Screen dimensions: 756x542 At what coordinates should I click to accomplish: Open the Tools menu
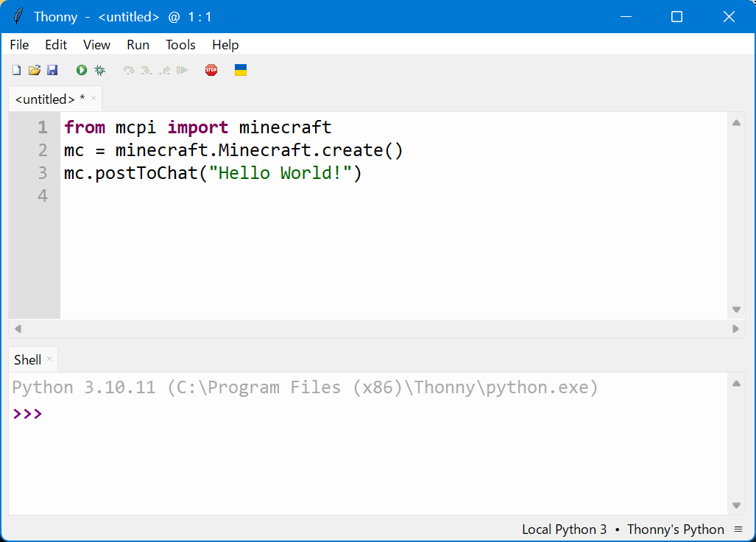click(x=180, y=45)
